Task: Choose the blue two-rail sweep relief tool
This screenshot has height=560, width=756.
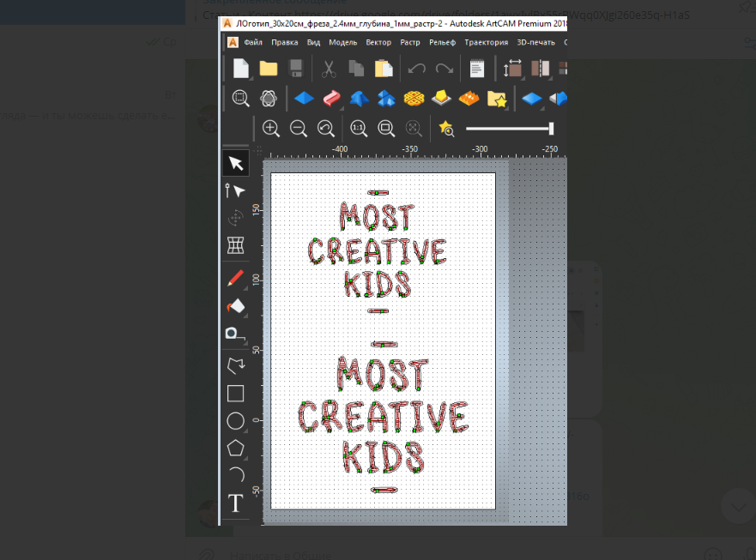Action: [360, 99]
